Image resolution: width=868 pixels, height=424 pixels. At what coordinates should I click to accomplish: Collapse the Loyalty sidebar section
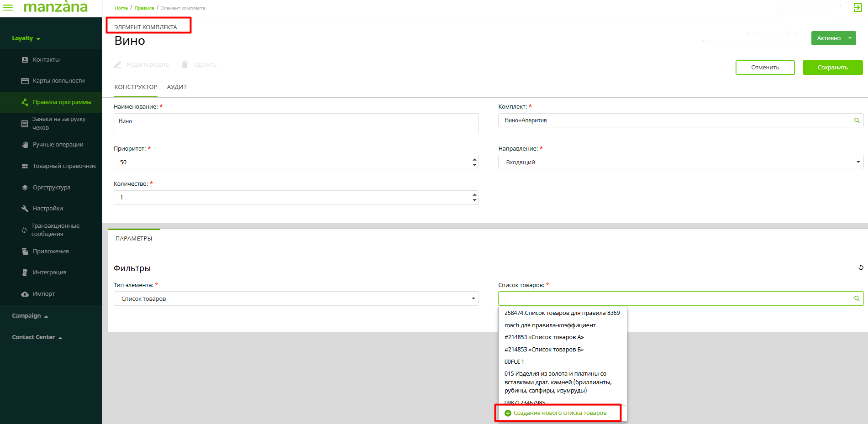point(26,38)
